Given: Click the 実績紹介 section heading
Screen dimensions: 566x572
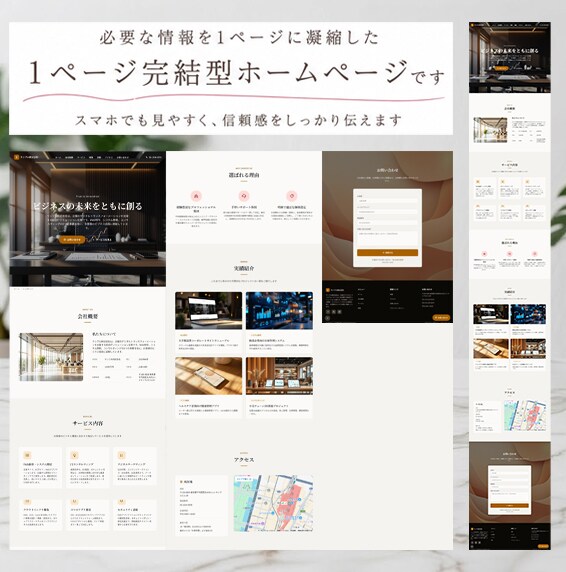Looking at the screenshot, I should 244,268.
